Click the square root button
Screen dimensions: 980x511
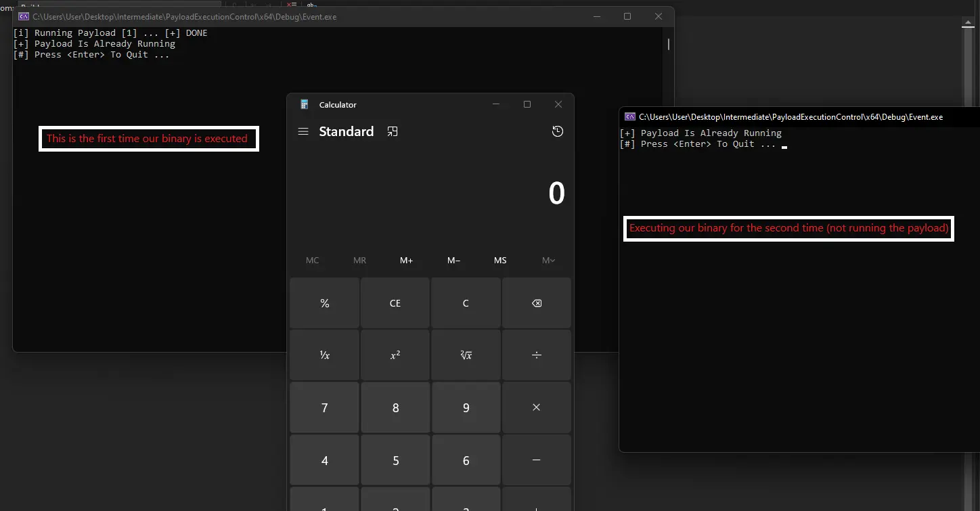tap(466, 355)
